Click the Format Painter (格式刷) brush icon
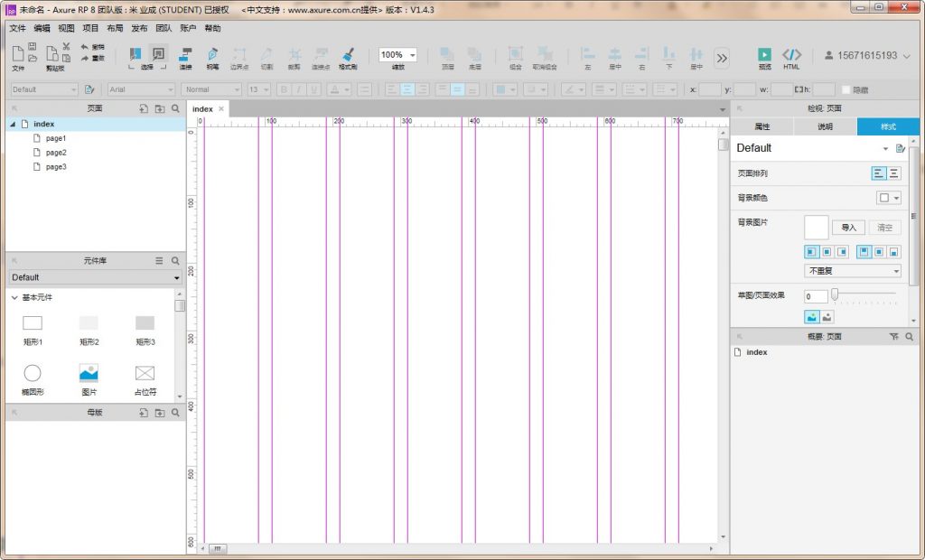The width and height of the screenshot is (925, 560). [x=348, y=56]
